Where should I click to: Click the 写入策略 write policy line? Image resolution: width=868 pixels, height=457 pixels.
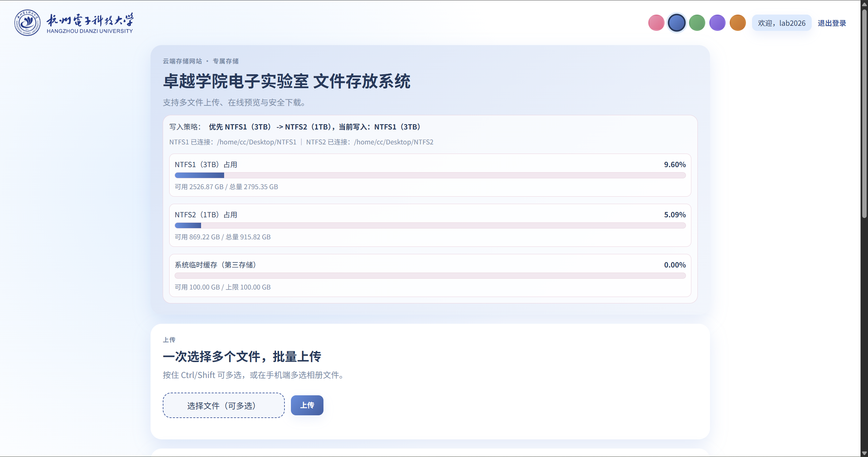(x=295, y=127)
